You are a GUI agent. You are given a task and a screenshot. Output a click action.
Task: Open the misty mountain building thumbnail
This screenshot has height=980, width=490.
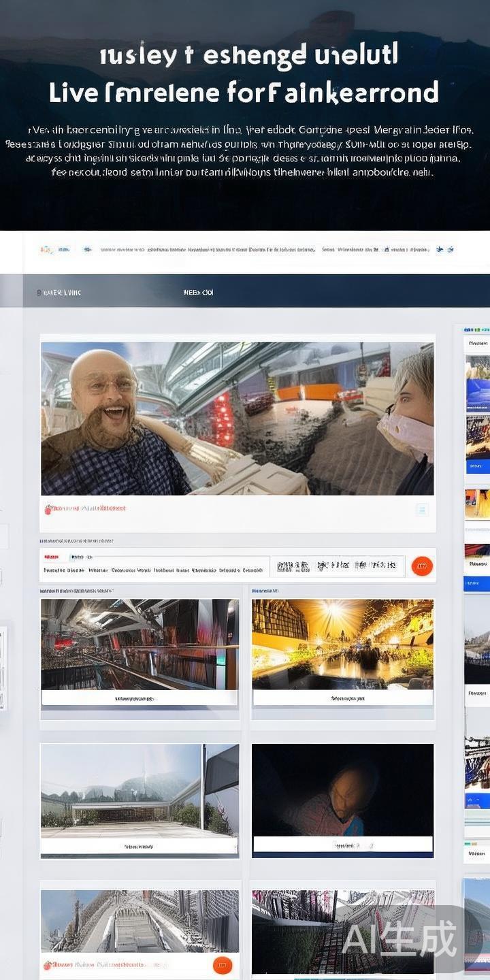[140, 789]
